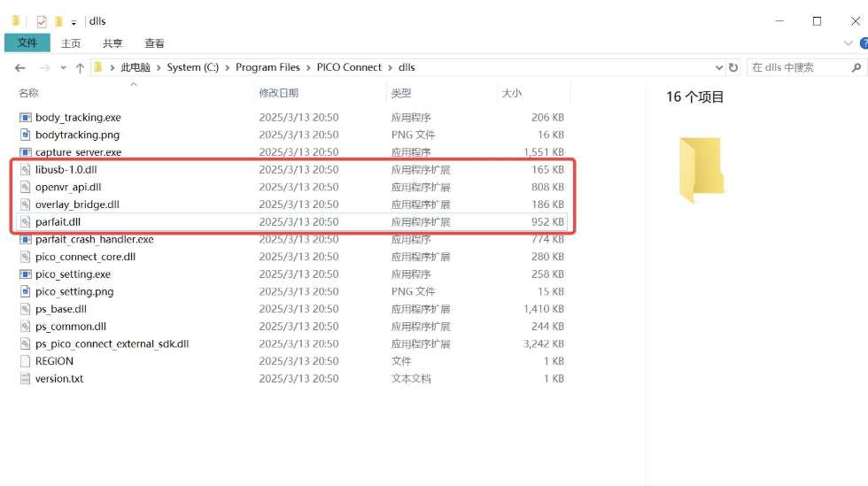The width and height of the screenshot is (868, 486).
Task: Sort by the 大小 column header
Action: [x=512, y=93]
